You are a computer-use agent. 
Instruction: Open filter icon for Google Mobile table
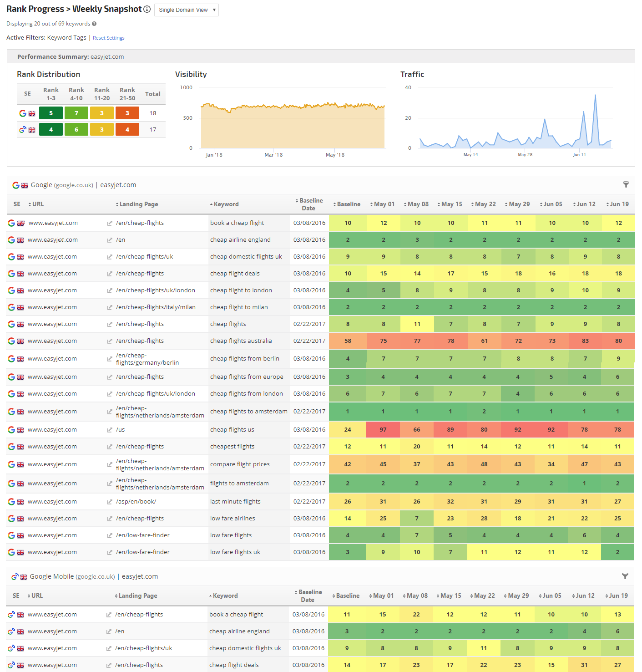click(x=625, y=576)
